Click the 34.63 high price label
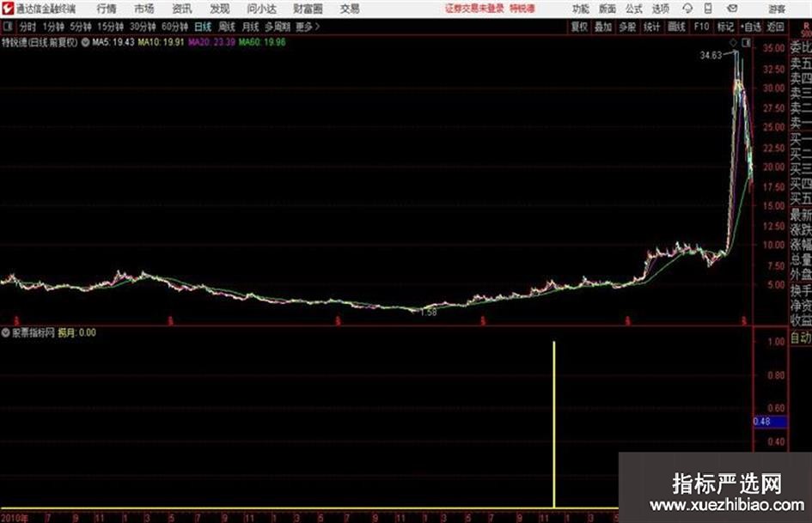Image resolution: width=812 pixels, height=523 pixels. point(711,56)
